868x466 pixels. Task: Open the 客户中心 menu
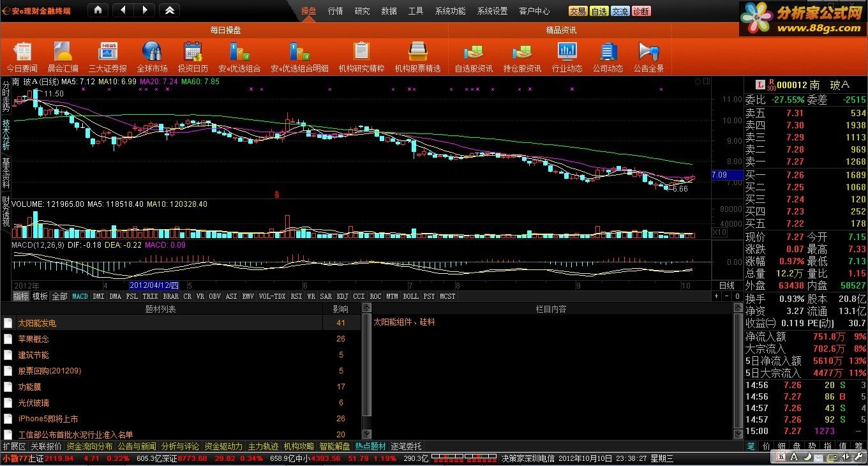tap(534, 11)
